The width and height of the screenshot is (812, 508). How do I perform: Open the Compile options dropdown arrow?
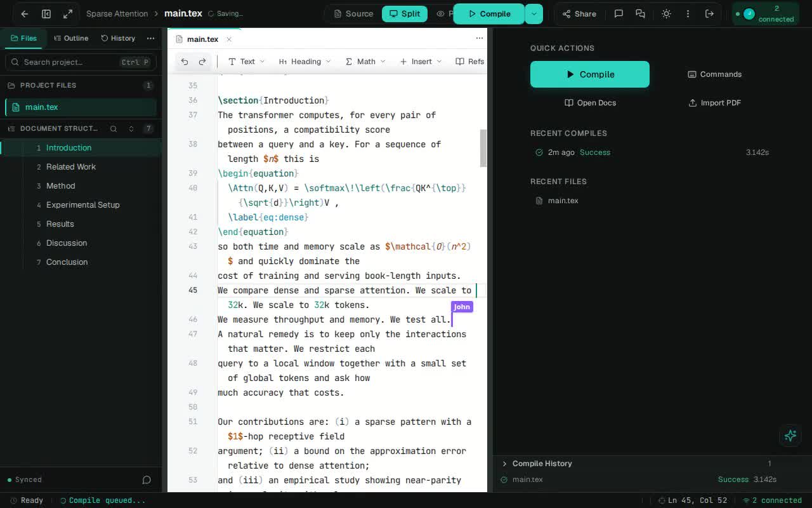point(534,13)
